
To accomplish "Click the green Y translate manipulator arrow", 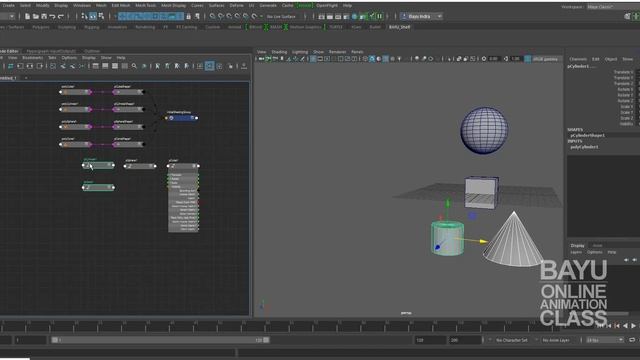I will pos(448,203).
